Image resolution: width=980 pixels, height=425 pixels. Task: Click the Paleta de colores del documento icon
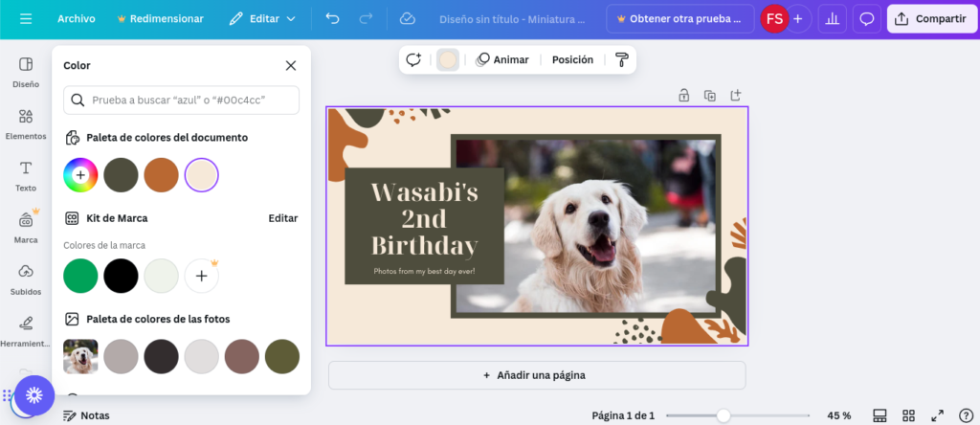73,138
